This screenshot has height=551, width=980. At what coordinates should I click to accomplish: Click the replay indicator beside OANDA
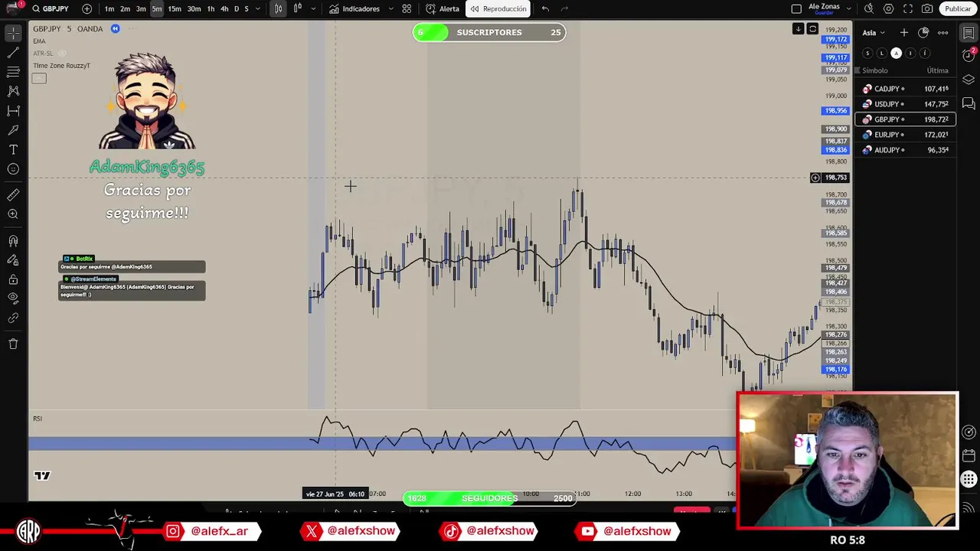(x=115, y=29)
